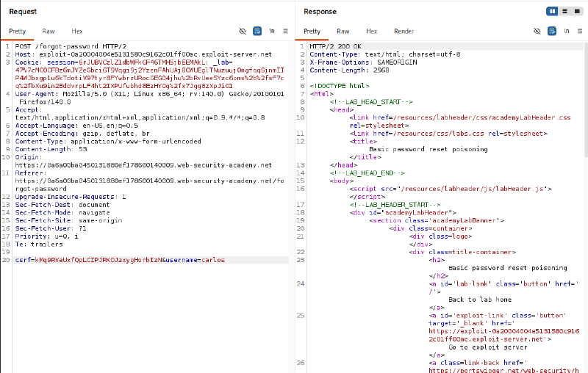Select top-bottom stacked layout icon
The image size is (588, 373).
click(x=564, y=11)
